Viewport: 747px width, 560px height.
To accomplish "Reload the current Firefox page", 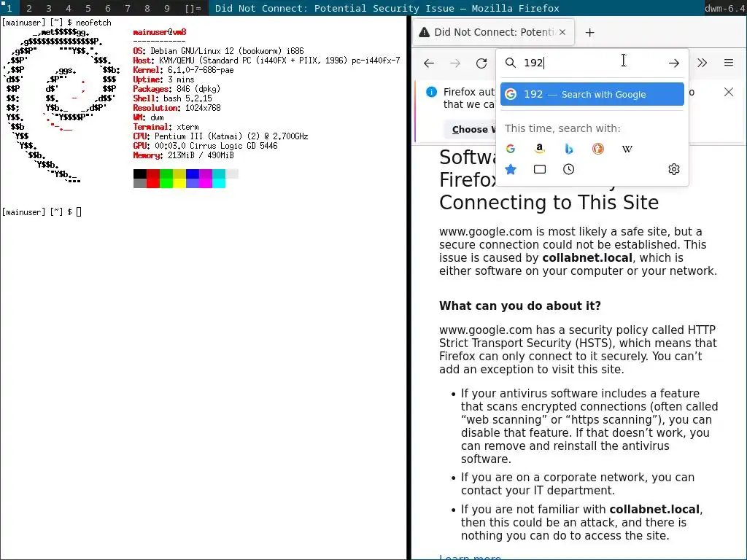I will click(481, 63).
